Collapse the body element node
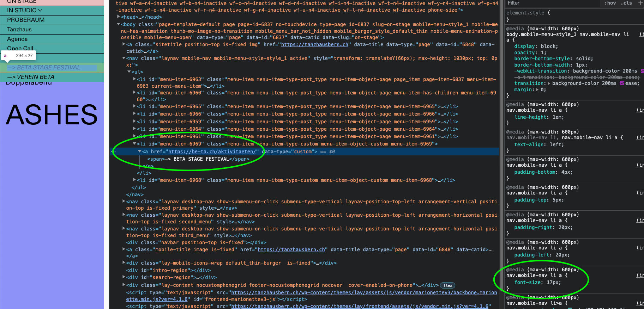The width and height of the screenshot is (644, 309). coord(119,24)
